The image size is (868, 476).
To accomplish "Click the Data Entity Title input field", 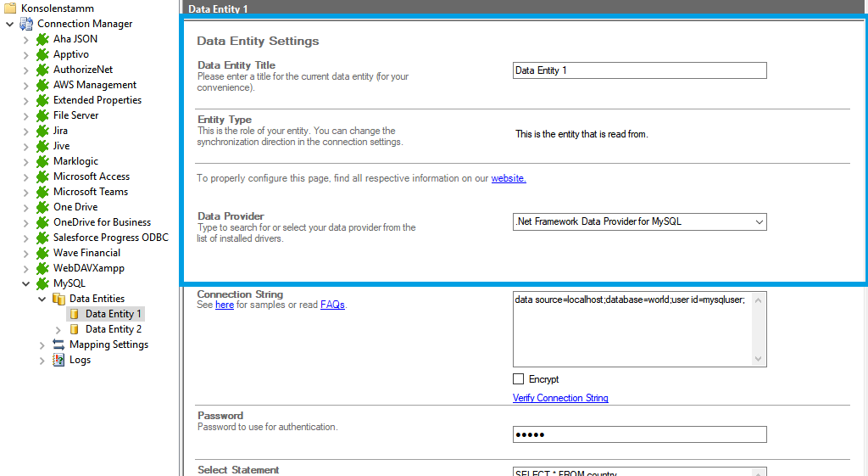I will coord(639,70).
